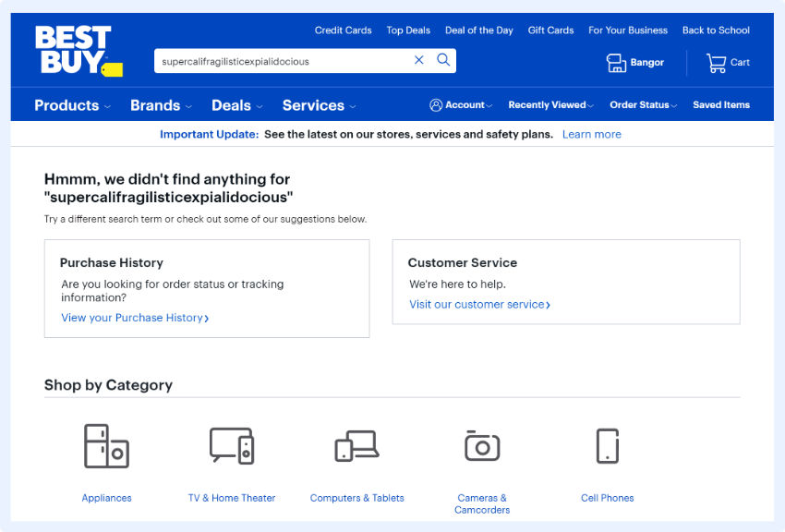Click the magnifying glass search icon
This screenshot has height=532, width=785.
pyautogui.click(x=443, y=60)
